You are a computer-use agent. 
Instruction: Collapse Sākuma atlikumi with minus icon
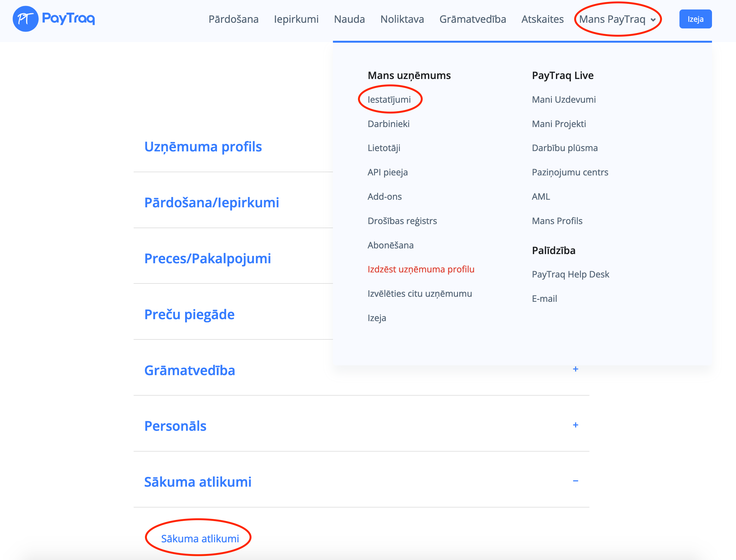(575, 481)
